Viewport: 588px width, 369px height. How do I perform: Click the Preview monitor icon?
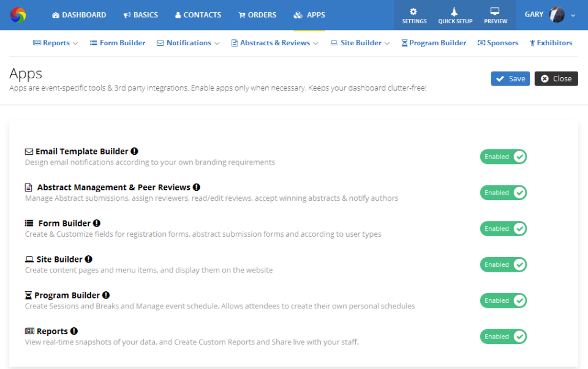(x=496, y=10)
